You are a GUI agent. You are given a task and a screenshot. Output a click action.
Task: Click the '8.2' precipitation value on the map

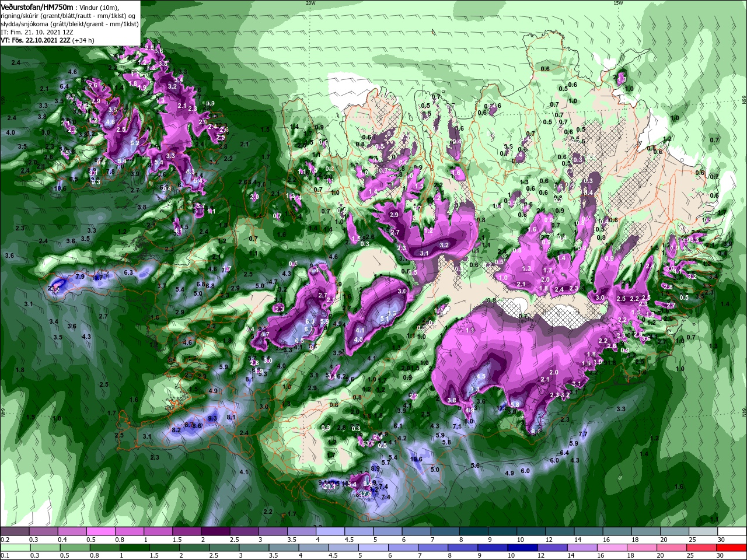[x=177, y=430]
